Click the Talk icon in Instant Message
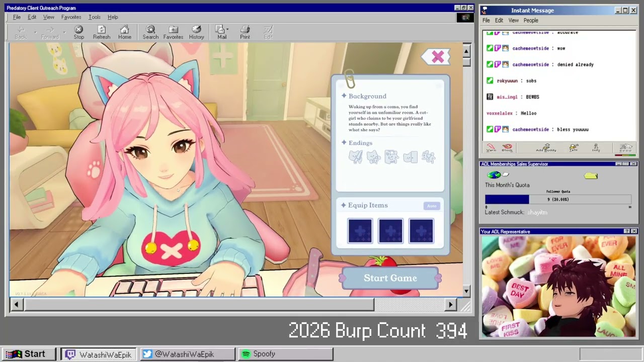This screenshot has height=362, width=644. (574, 148)
